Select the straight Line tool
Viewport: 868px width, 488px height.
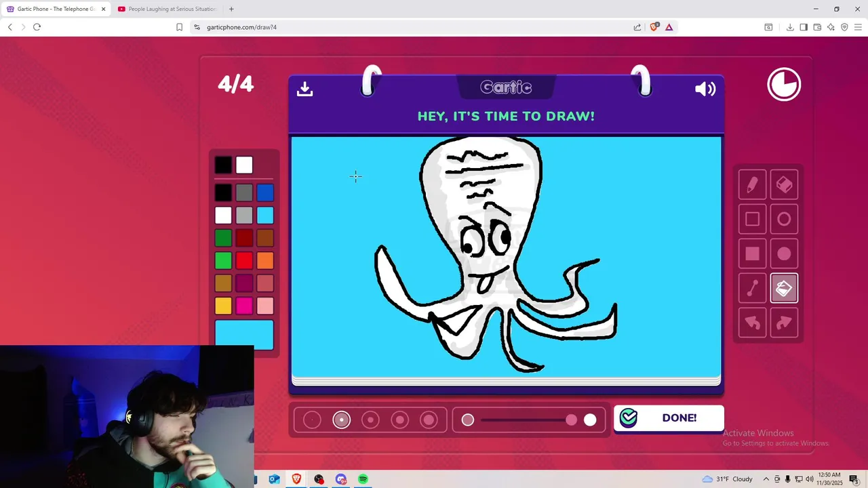coord(752,289)
